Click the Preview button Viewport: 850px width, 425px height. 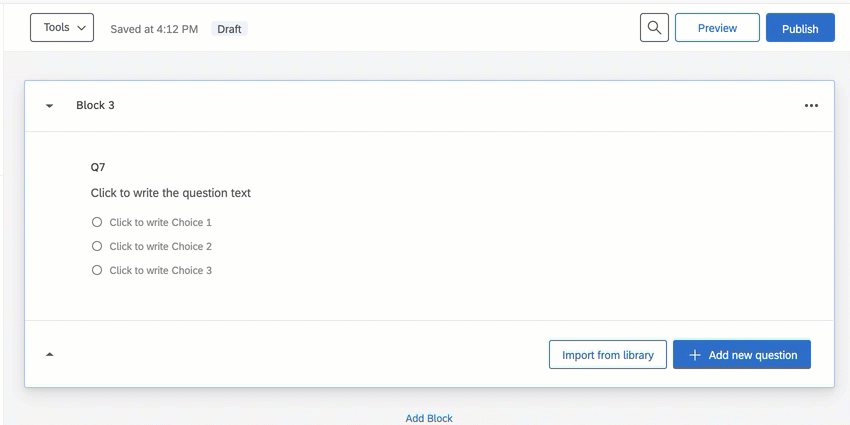[x=717, y=28]
